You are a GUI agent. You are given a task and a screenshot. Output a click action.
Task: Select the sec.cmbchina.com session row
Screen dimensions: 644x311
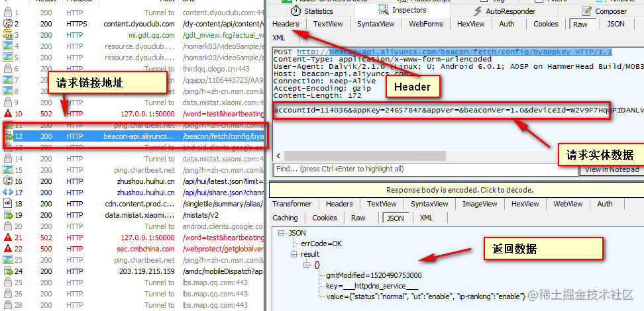tap(133, 249)
